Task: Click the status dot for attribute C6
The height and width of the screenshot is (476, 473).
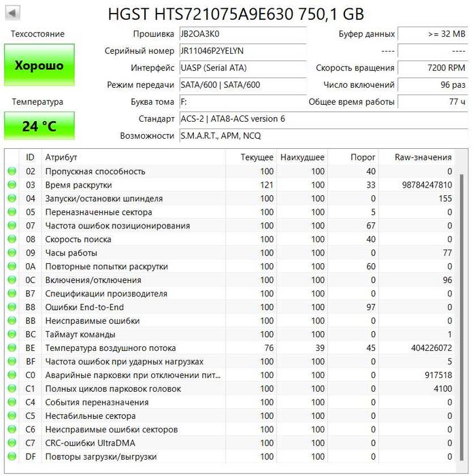Action: coord(12,429)
